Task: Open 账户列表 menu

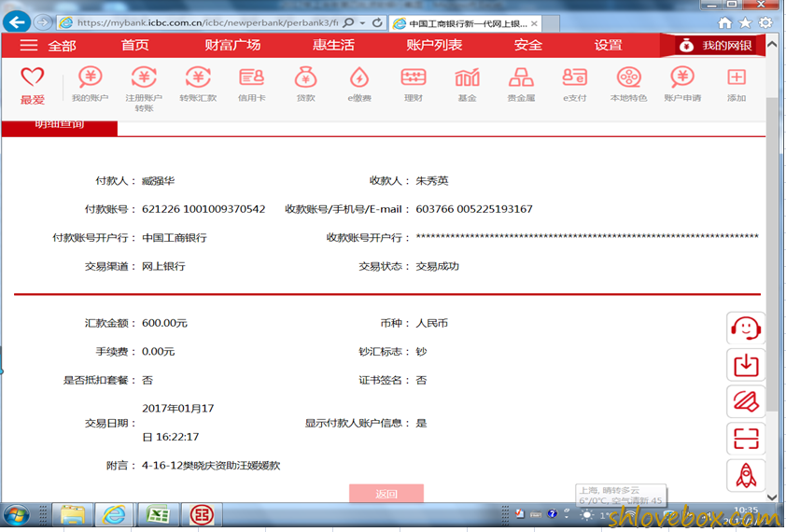Action: point(434,45)
